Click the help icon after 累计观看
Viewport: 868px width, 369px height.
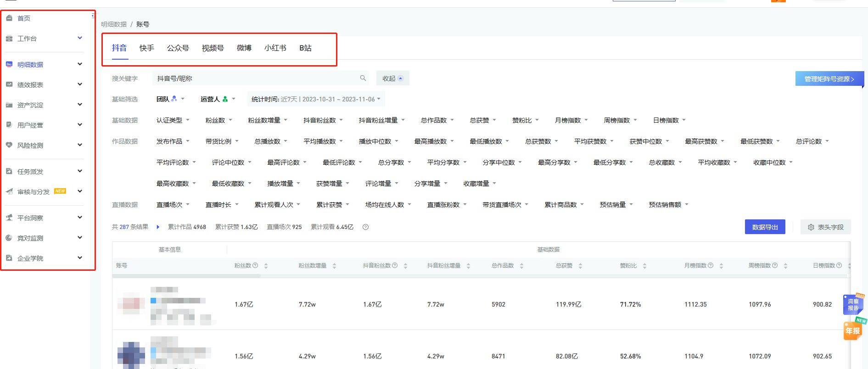click(365, 227)
